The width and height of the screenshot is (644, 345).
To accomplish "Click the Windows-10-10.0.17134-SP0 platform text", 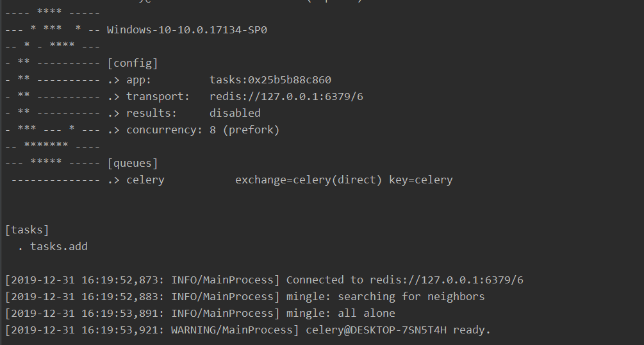I will click(x=187, y=30).
